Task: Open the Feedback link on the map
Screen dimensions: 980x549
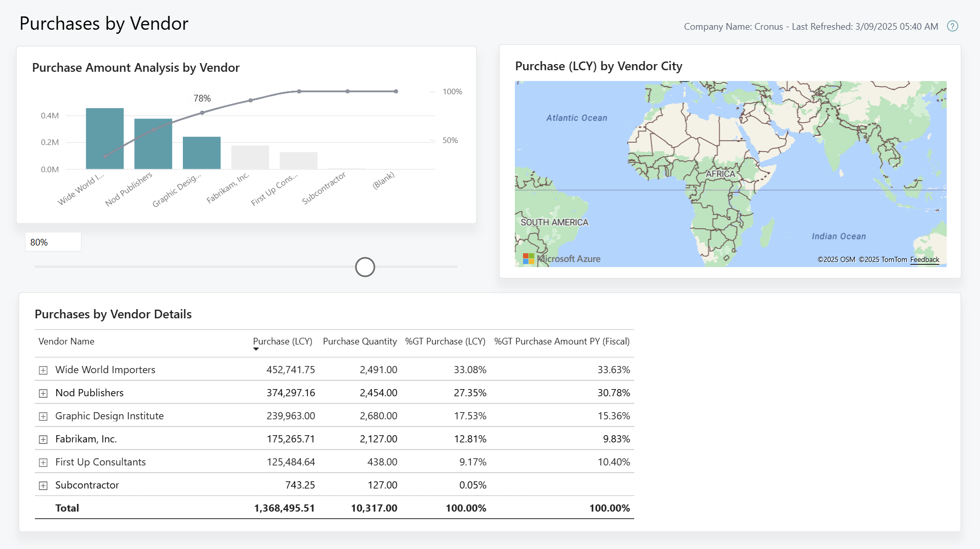Action: (925, 259)
